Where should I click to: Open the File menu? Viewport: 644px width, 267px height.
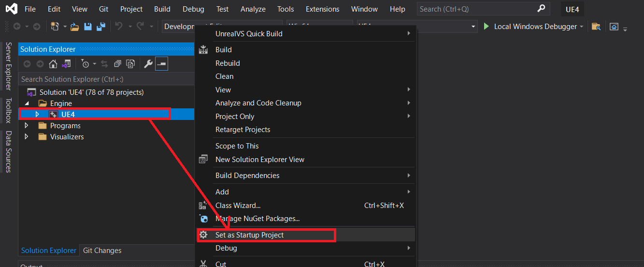[30, 9]
